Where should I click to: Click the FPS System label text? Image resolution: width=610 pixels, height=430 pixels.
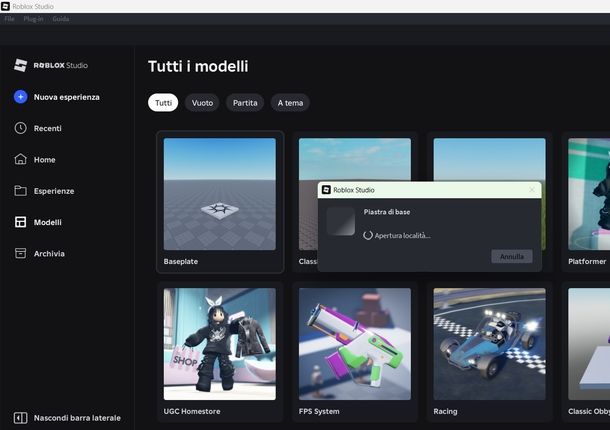point(319,411)
